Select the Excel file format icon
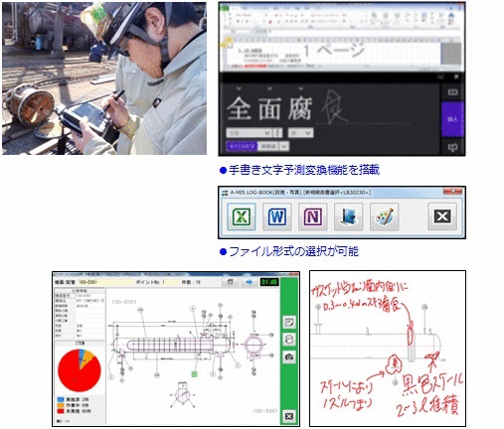 coord(242,216)
